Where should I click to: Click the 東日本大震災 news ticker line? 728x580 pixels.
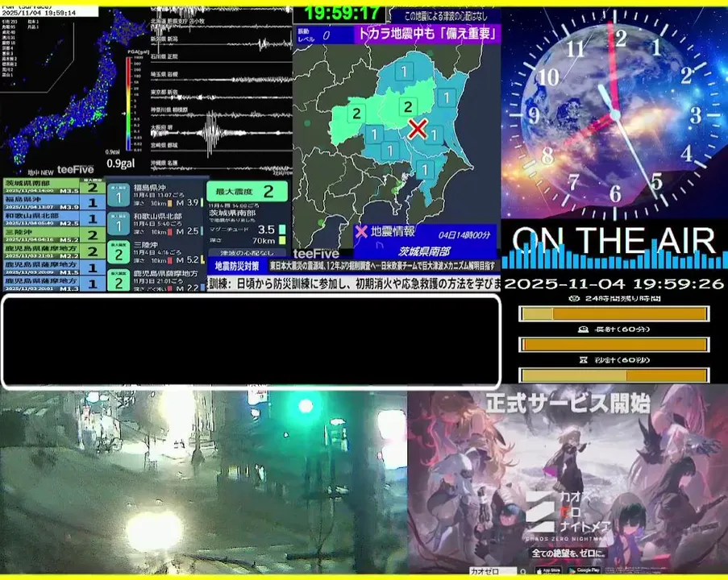383,267
